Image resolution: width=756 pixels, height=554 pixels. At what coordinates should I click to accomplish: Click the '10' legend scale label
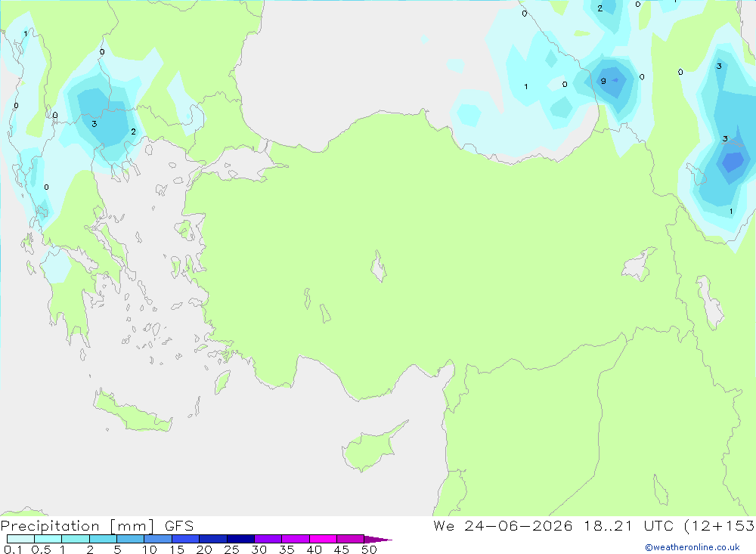[150, 549]
